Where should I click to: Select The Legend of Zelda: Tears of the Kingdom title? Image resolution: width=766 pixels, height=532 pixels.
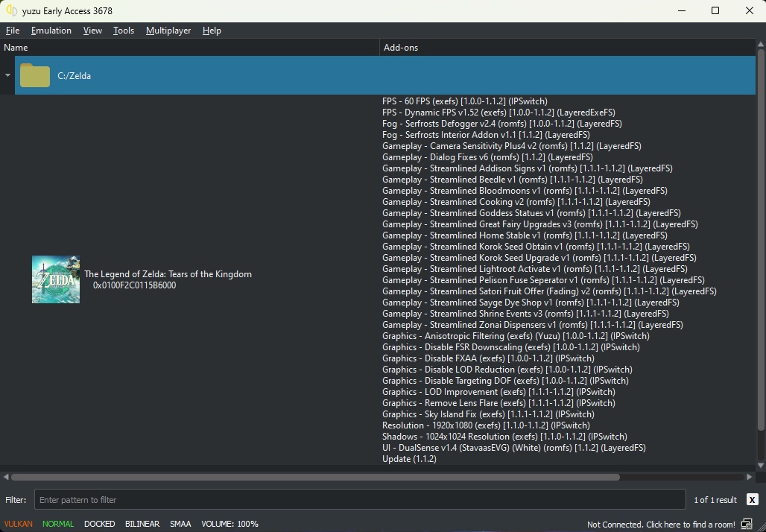point(168,274)
